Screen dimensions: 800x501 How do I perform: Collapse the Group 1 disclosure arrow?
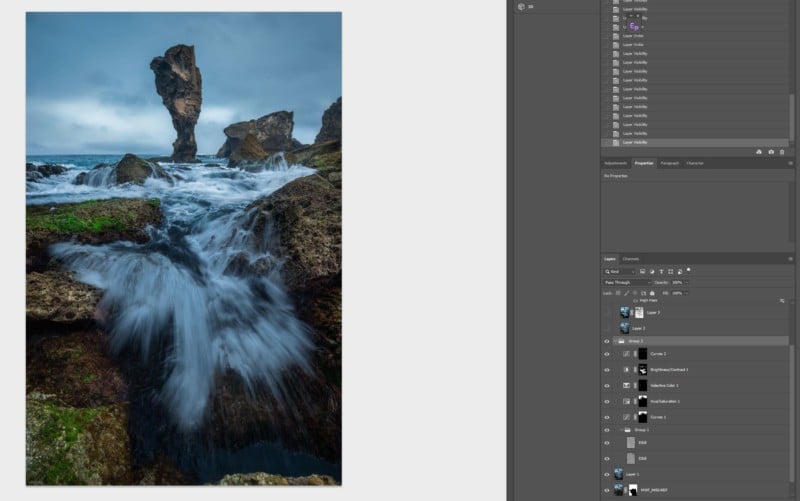pos(621,430)
